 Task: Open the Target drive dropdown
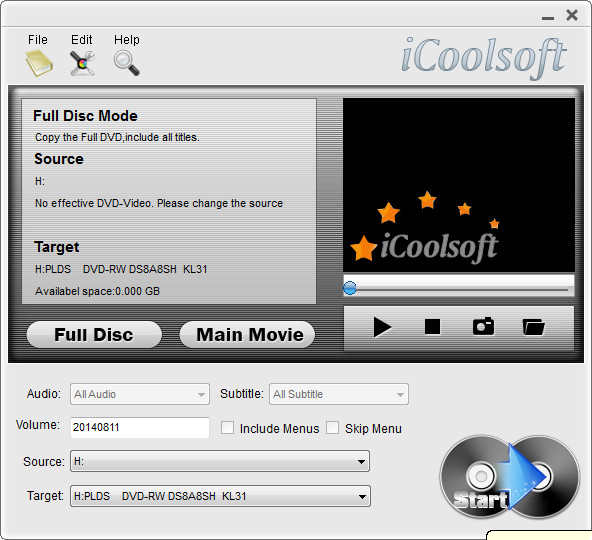[220, 496]
